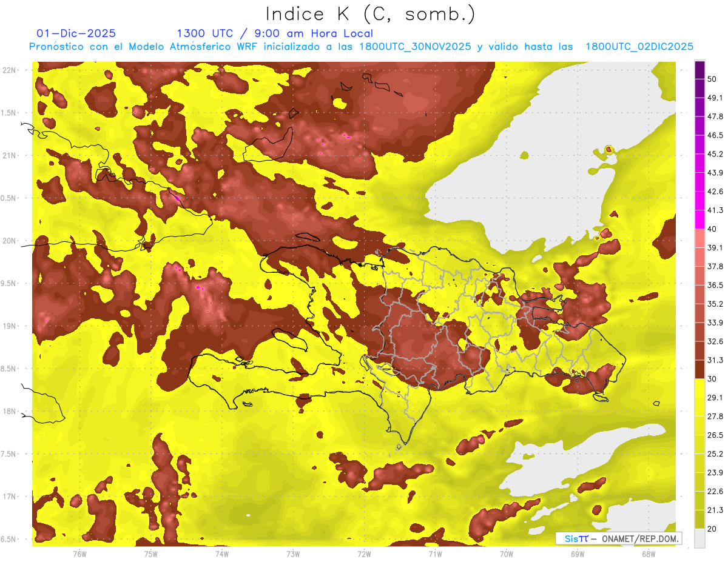Select the "22N" latitude axis label
The width and height of the screenshot is (728, 562).
tap(10, 70)
